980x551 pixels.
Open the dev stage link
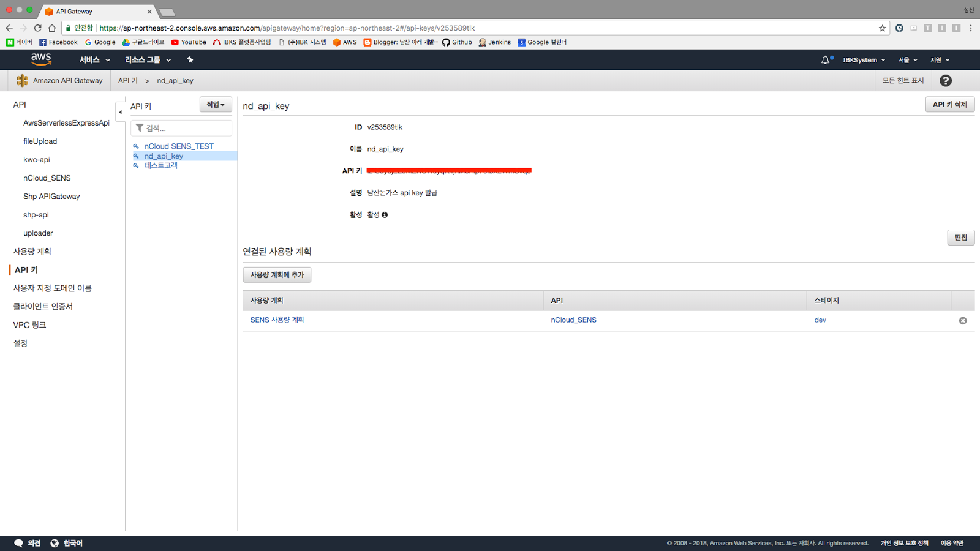820,320
